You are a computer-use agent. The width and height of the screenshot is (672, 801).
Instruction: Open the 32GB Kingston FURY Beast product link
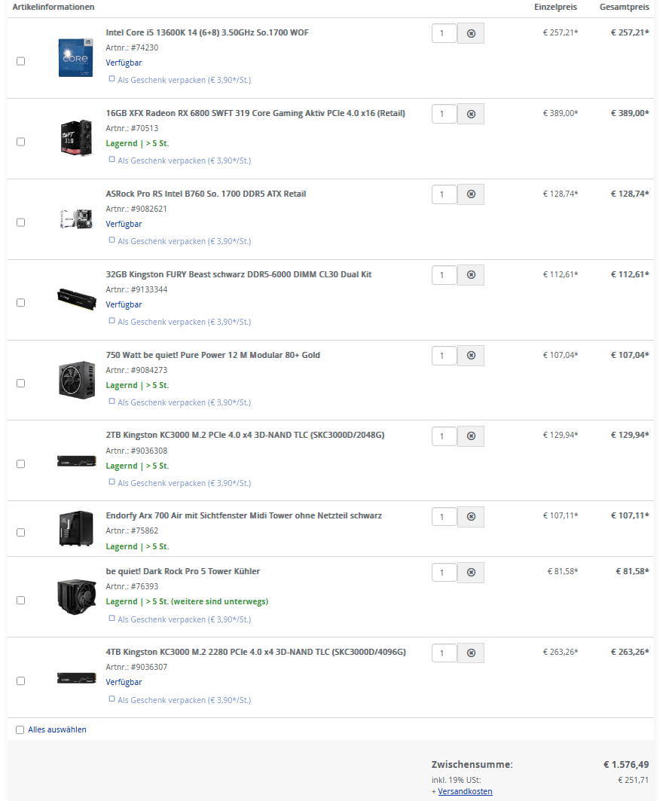click(239, 274)
